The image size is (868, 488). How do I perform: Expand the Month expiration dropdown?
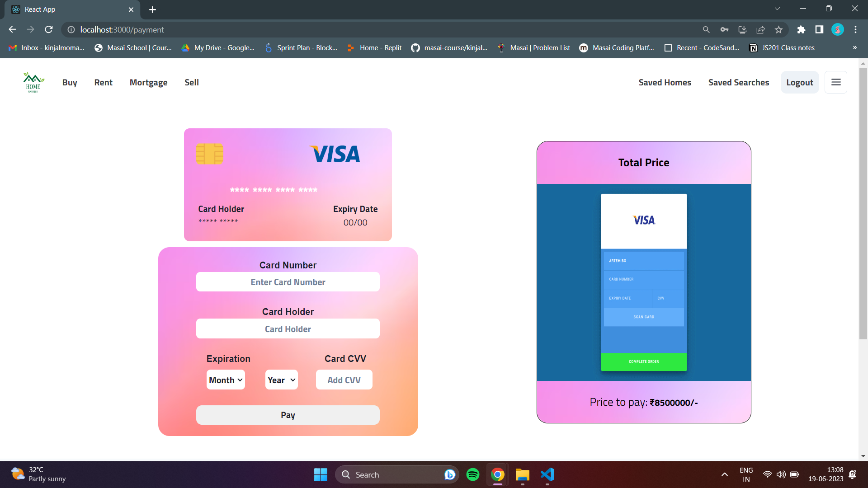click(x=226, y=380)
